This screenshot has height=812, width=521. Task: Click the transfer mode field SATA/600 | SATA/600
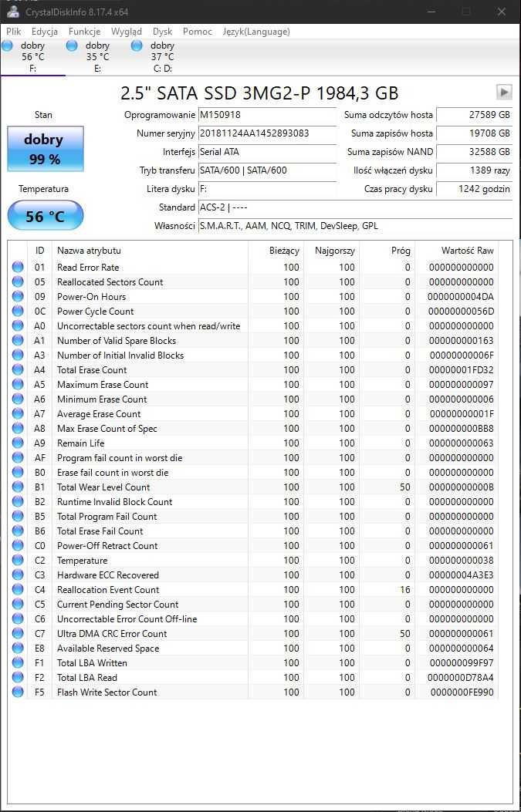click(267, 170)
